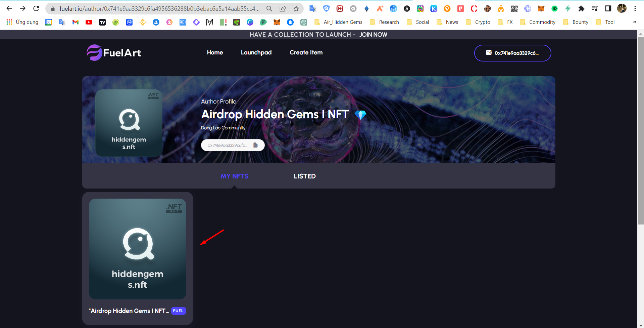This screenshot has width=644, height=328.
Task: Open the Research bookmark folder
Action: (384, 22)
